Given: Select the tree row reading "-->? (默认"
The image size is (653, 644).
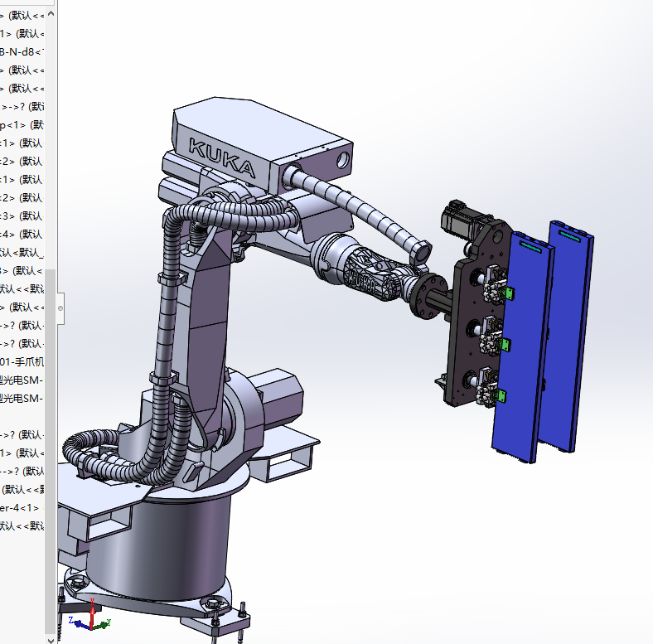Looking at the screenshot, I should click(x=22, y=471).
